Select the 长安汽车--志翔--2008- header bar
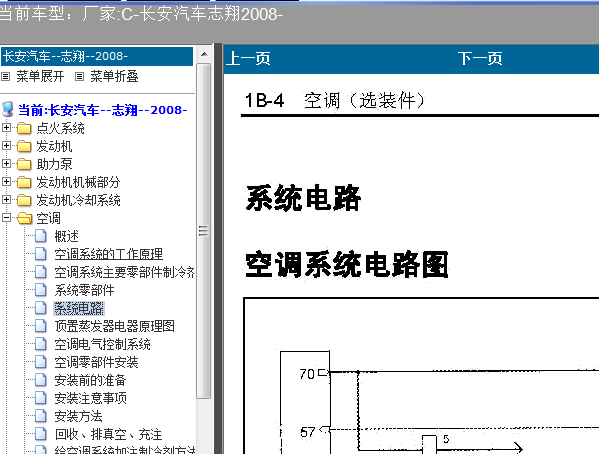The width and height of the screenshot is (599, 454). (97, 57)
